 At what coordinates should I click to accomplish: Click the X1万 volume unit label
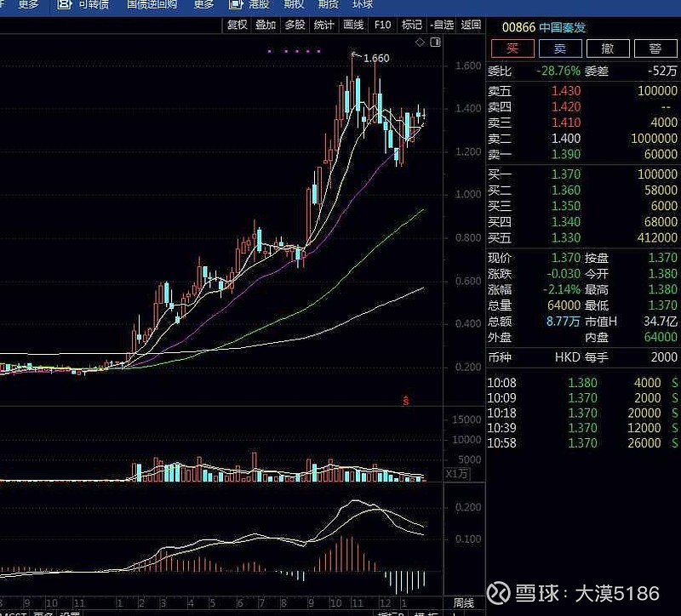coord(457,474)
